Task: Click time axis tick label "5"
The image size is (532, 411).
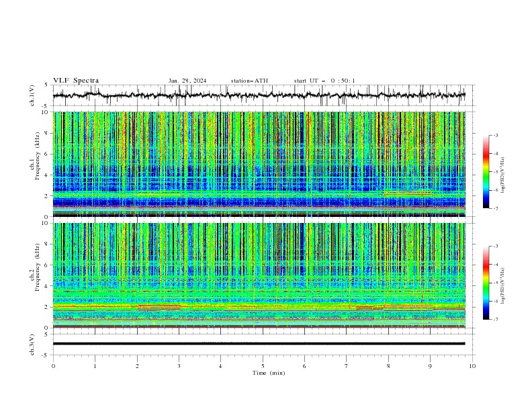Action: [263, 366]
